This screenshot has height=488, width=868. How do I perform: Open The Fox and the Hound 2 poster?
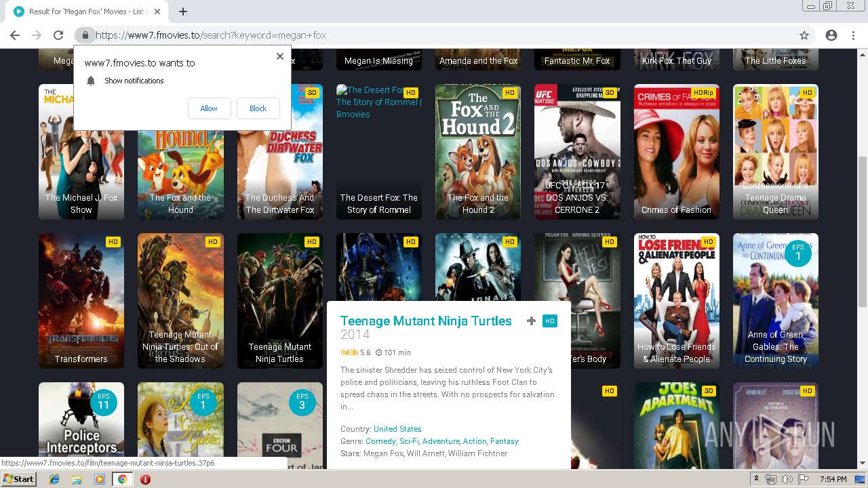tap(478, 152)
